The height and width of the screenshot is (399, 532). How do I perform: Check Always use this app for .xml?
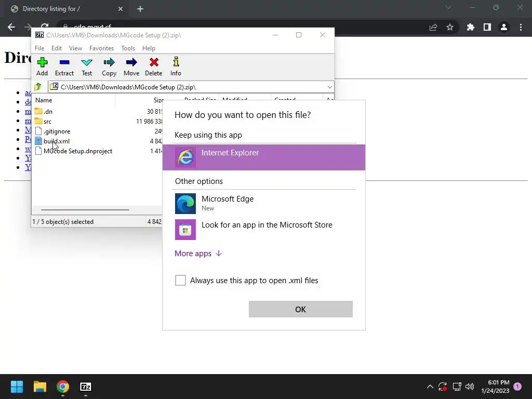180,280
